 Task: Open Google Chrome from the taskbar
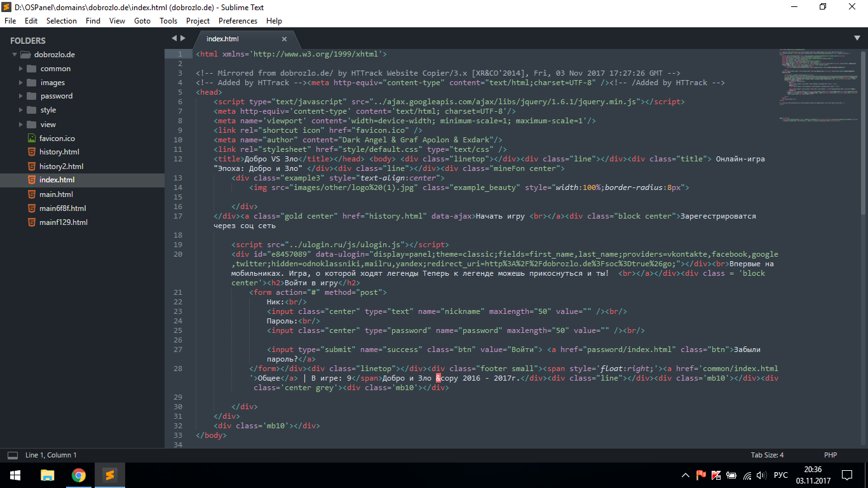[x=78, y=475]
